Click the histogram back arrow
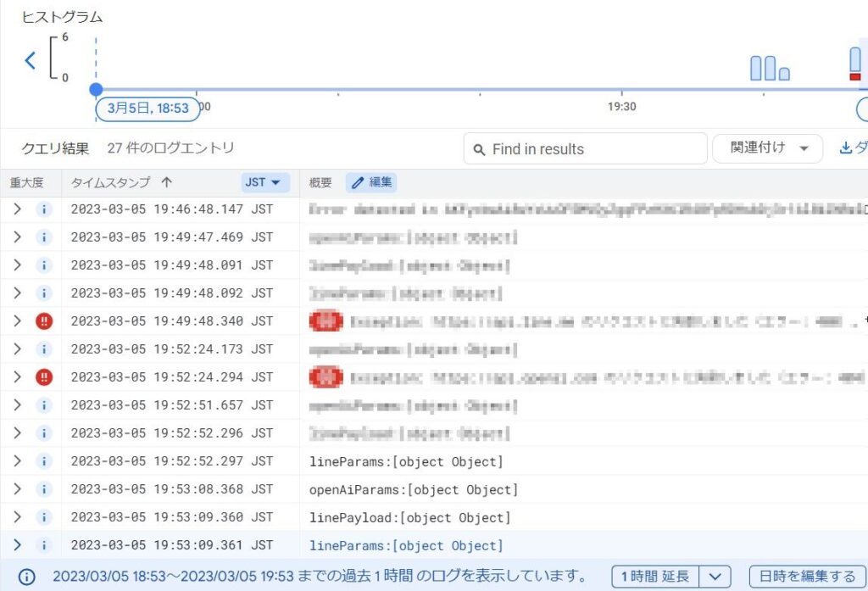Image resolution: width=868 pixels, height=591 pixels. click(31, 60)
